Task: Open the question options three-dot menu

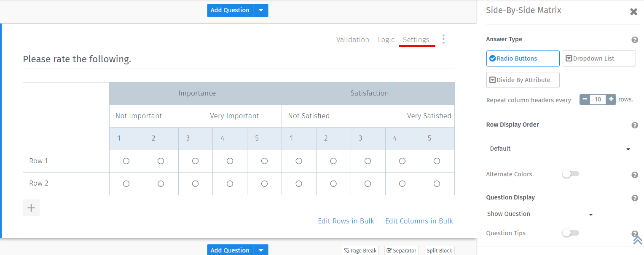Action: tap(443, 39)
